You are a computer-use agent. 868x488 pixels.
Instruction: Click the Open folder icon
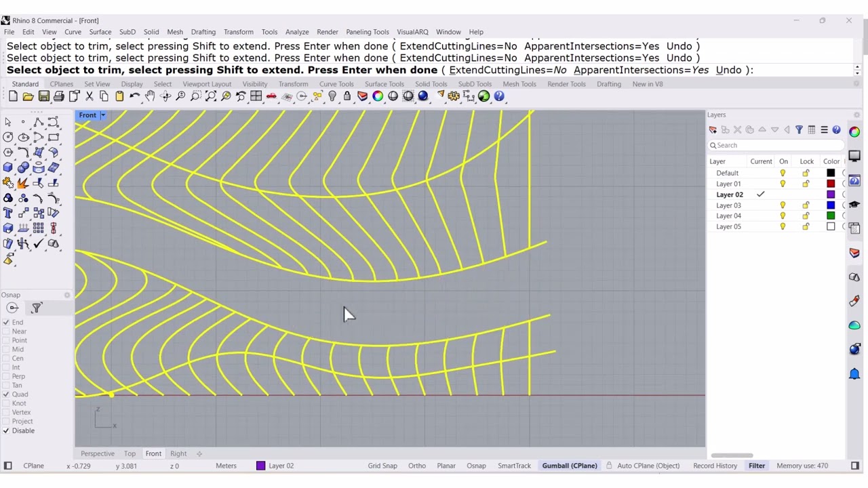click(x=28, y=96)
